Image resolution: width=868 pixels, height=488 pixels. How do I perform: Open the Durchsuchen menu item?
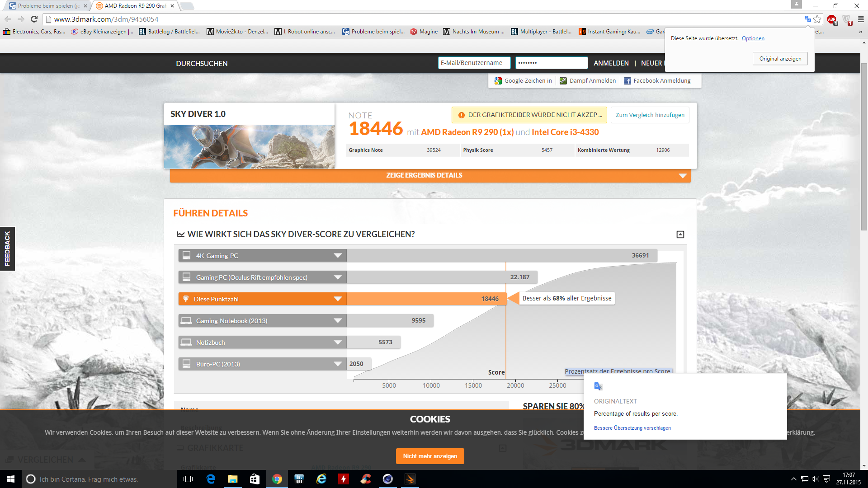(x=202, y=63)
